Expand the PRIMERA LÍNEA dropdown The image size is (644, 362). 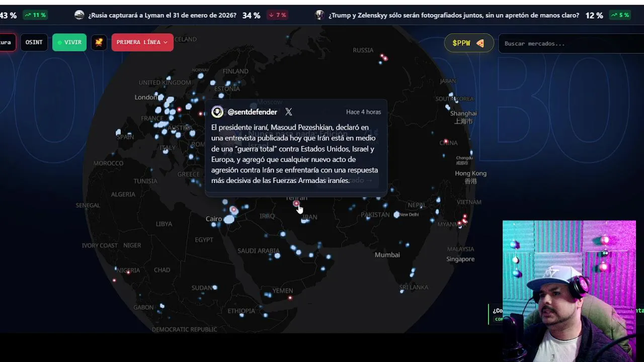[x=142, y=42]
